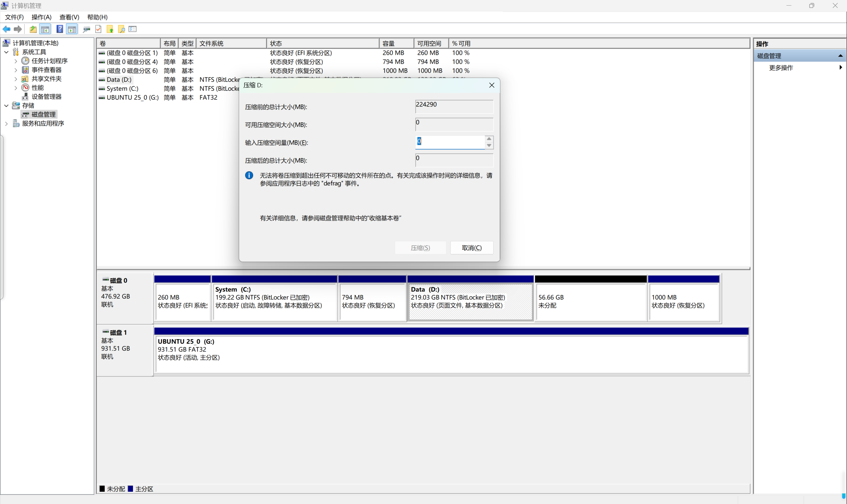Click the yellow folder with green arrow icon
Viewport: 847px width, 504px height.
tap(110, 29)
